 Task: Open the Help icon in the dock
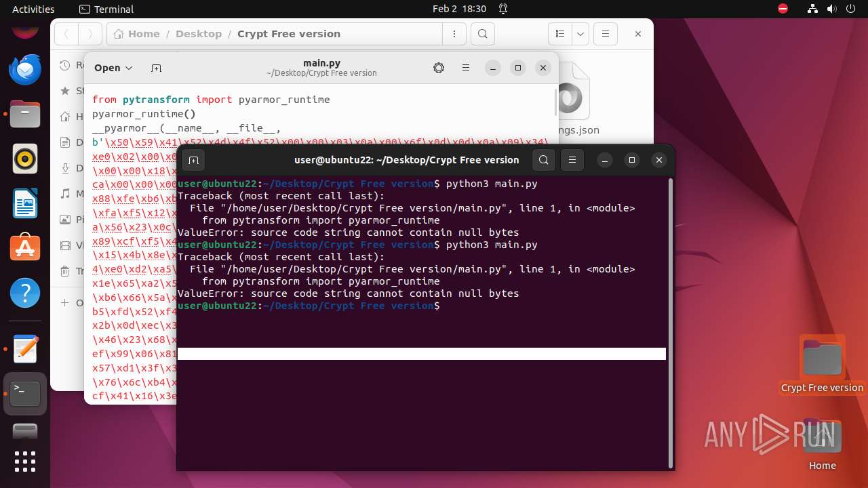click(x=25, y=293)
